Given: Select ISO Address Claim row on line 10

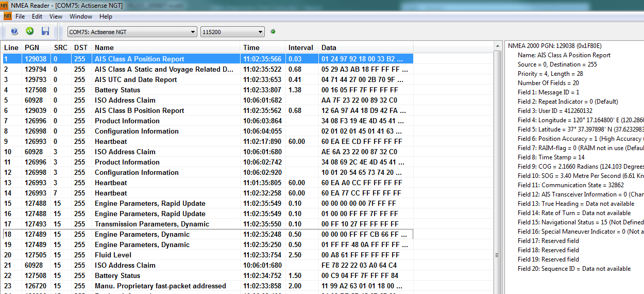Looking at the screenshot, I should coord(207,152).
